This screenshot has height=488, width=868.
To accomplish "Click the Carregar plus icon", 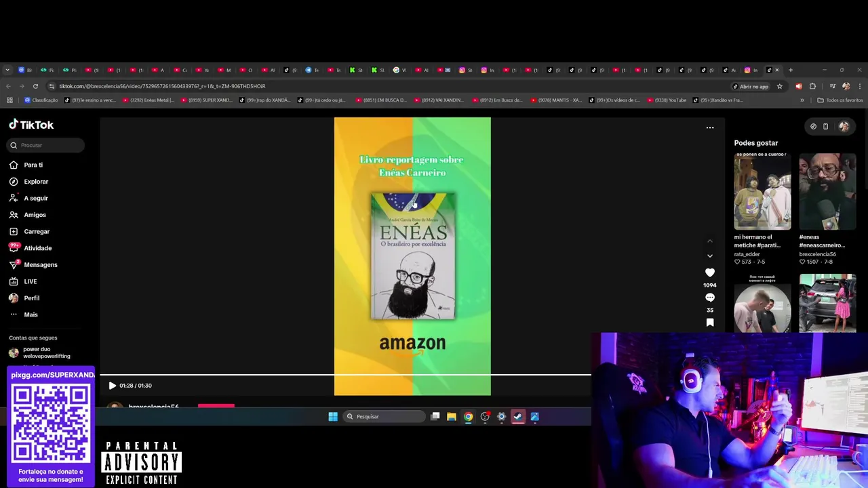I will coord(14,231).
